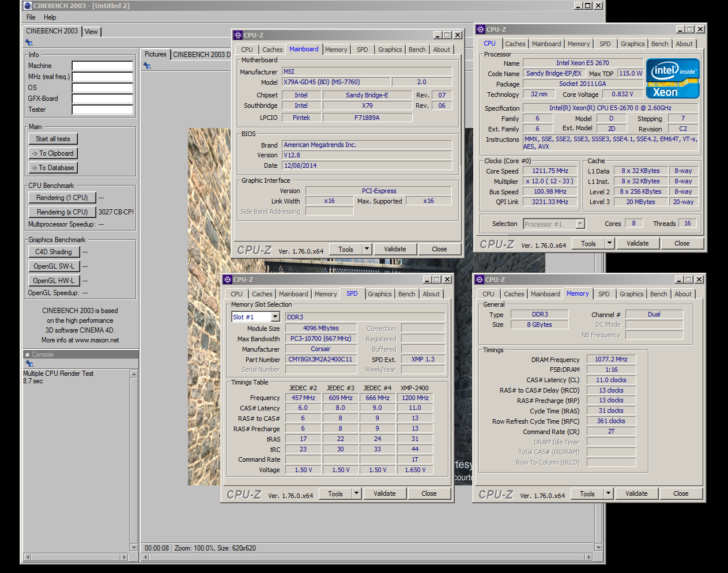
Task: Click CPU-Z icon in Mainboard window title
Action: 238,35
